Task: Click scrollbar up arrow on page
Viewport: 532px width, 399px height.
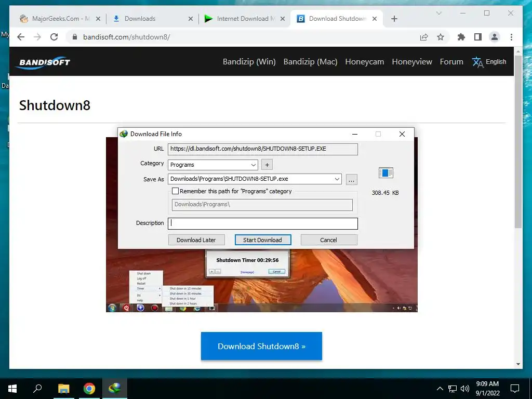Action: click(518, 51)
